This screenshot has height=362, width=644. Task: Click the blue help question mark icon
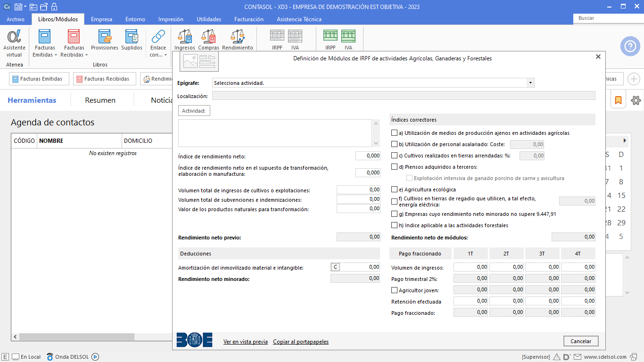(630, 46)
